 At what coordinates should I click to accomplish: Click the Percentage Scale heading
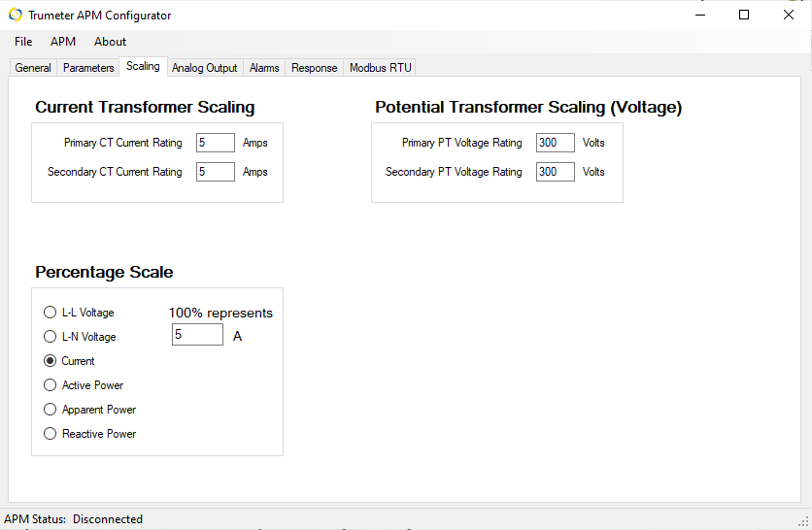(104, 272)
